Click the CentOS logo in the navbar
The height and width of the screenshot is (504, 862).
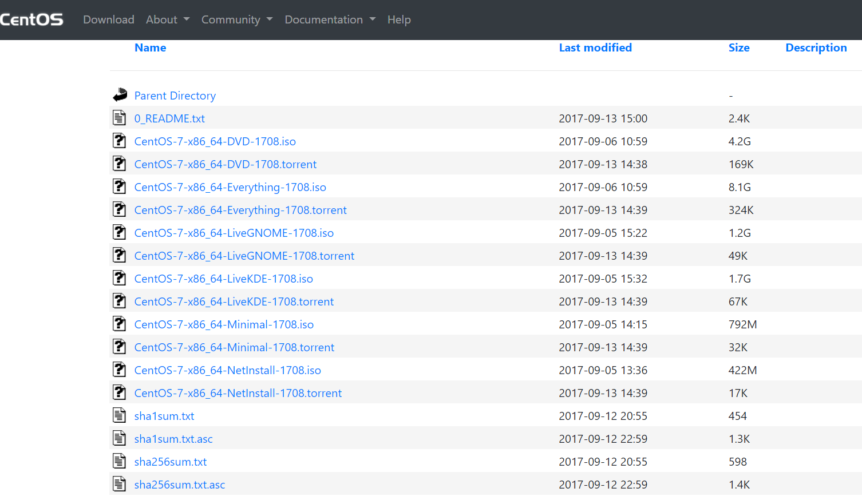coord(31,19)
